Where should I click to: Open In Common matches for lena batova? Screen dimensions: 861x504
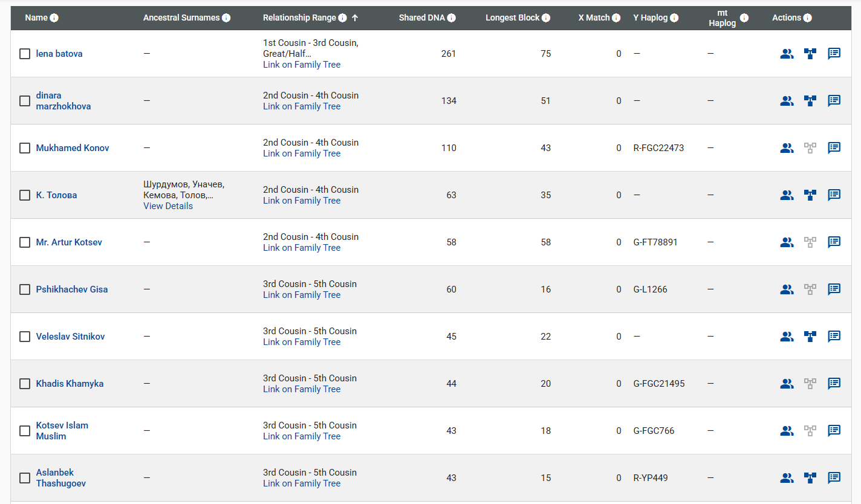pos(787,54)
